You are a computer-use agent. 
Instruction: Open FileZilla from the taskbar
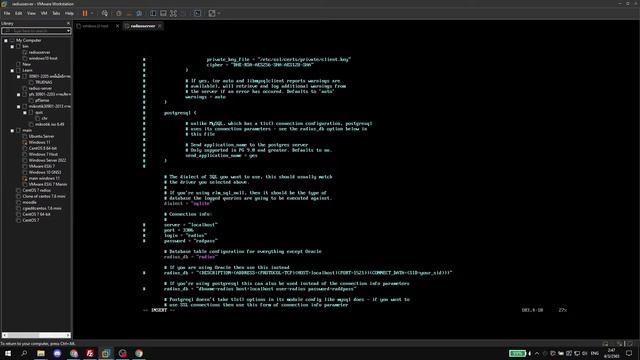coord(90,353)
